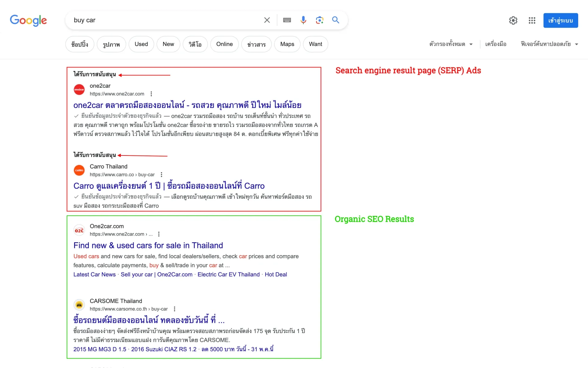Click the magnifier search icon
The height and width of the screenshot is (368, 588).
coord(336,20)
